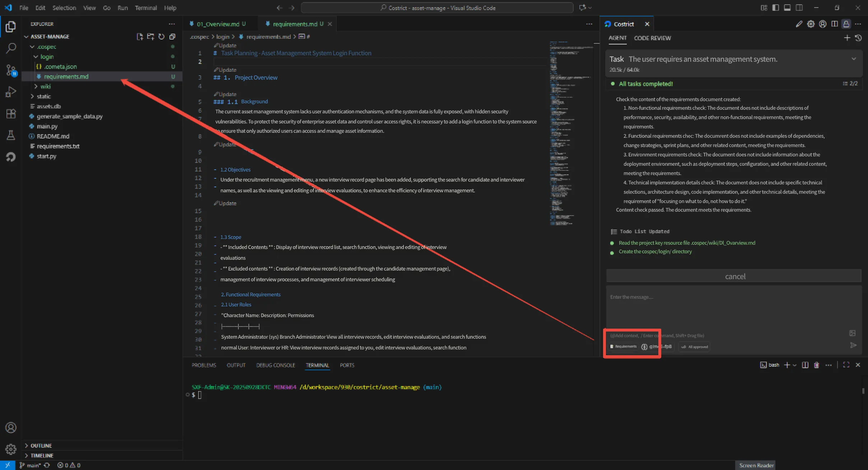
Task: Open the customize layout control
Action: pyautogui.click(x=764, y=8)
